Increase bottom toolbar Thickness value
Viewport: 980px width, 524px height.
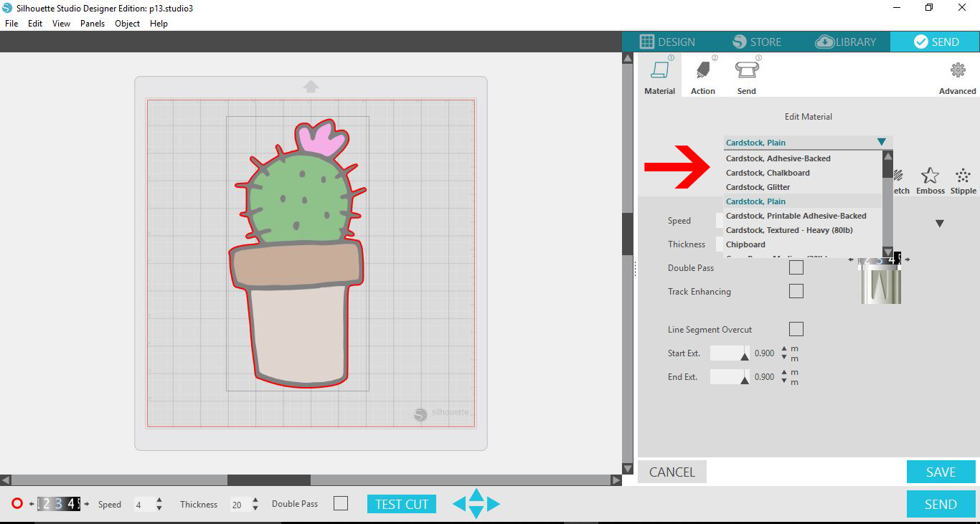[x=255, y=500]
